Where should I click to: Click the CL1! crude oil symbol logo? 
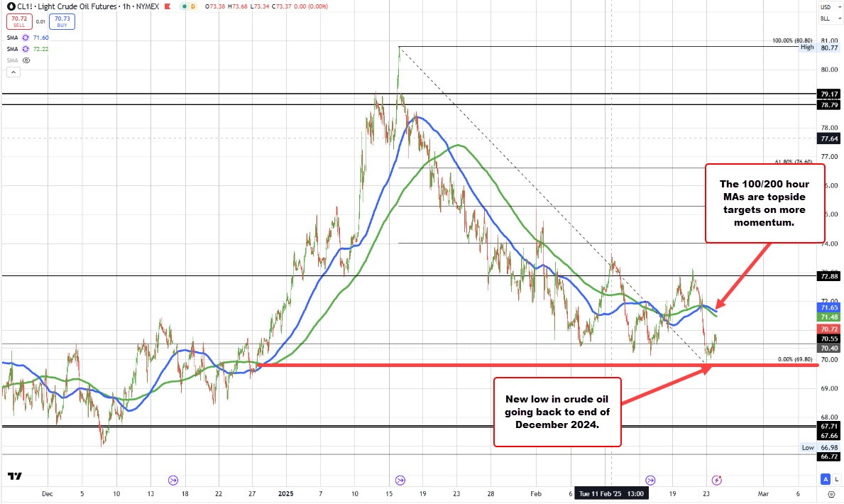coord(11,6)
